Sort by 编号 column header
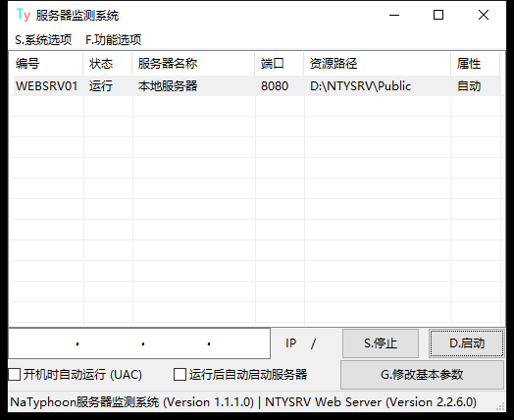Screen dimensions: 514x420 click(46, 63)
